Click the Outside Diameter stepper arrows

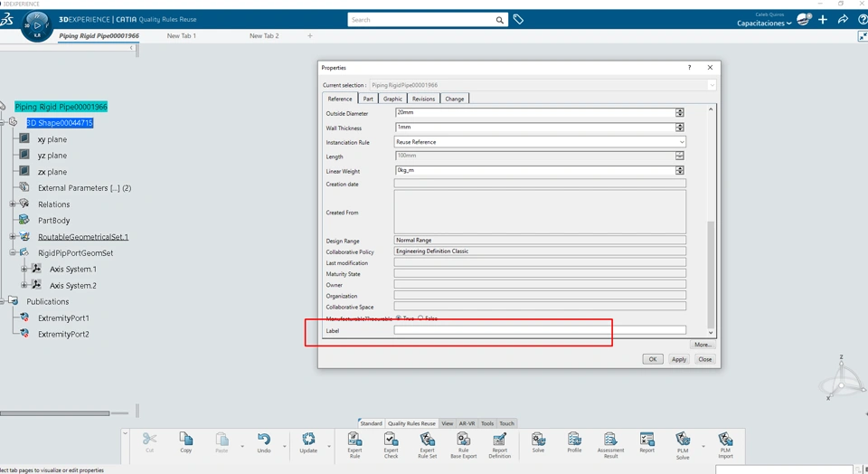click(x=679, y=112)
